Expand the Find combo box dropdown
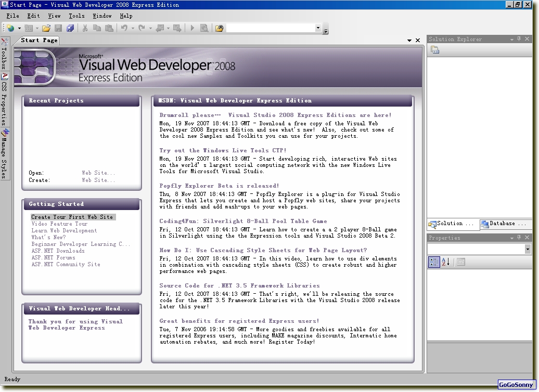 click(318, 28)
